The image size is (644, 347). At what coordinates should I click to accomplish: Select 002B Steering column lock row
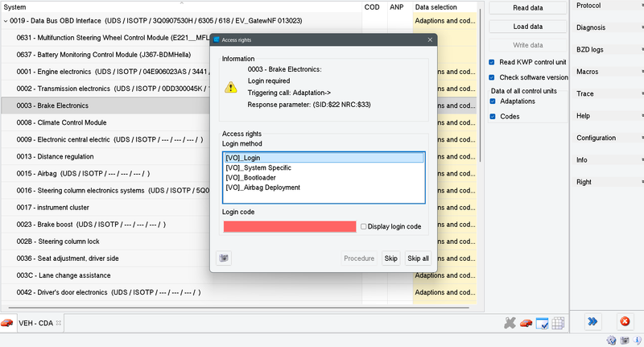(105, 242)
